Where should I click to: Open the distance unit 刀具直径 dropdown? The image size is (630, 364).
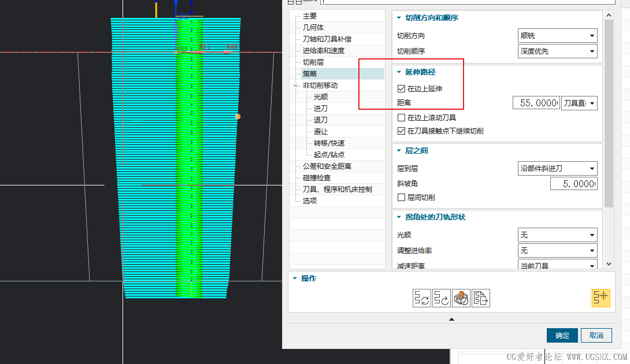pyautogui.click(x=579, y=103)
